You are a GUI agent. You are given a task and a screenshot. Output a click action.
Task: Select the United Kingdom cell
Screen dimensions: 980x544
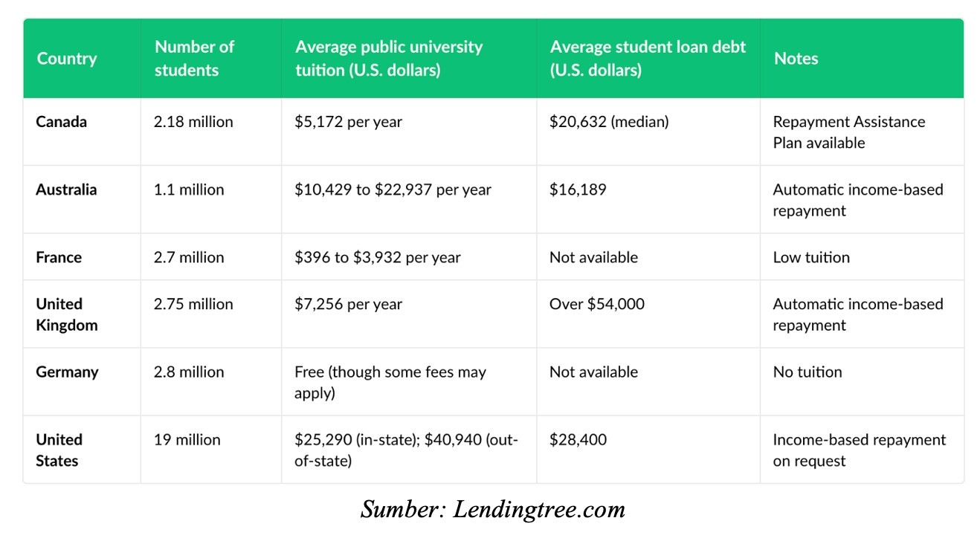point(66,314)
